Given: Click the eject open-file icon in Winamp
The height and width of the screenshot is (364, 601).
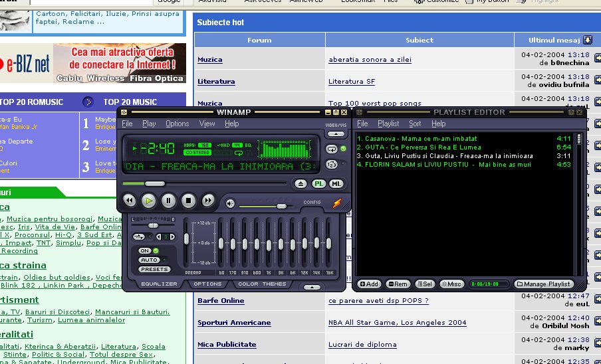Looking at the screenshot, I should tap(301, 184).
